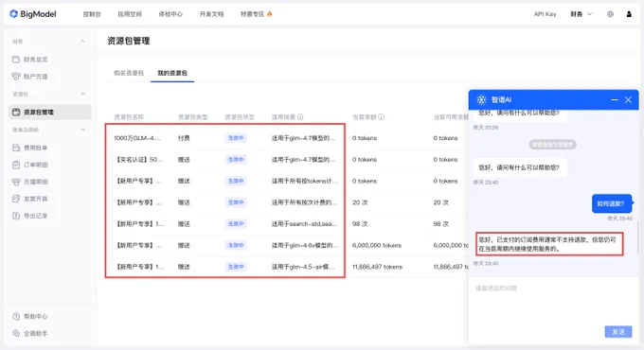
Task: Minimize the 智谱AI chat panel
Action: tap(615, 99)
